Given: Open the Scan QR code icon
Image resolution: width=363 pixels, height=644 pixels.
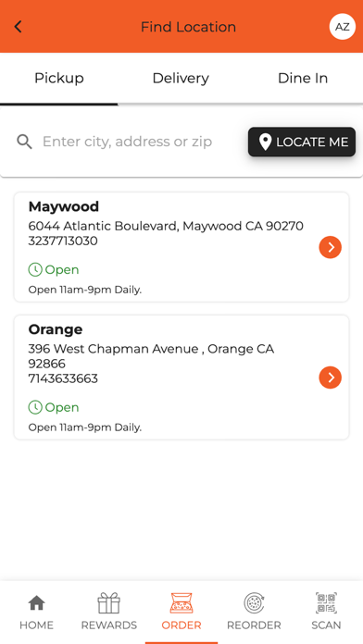Looking at the screenshot, I should pyautogui.click(x=326, y=602).
